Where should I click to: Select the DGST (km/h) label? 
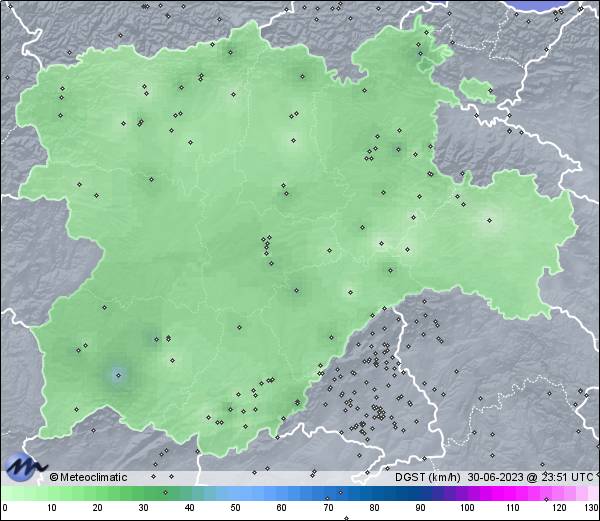428,477
